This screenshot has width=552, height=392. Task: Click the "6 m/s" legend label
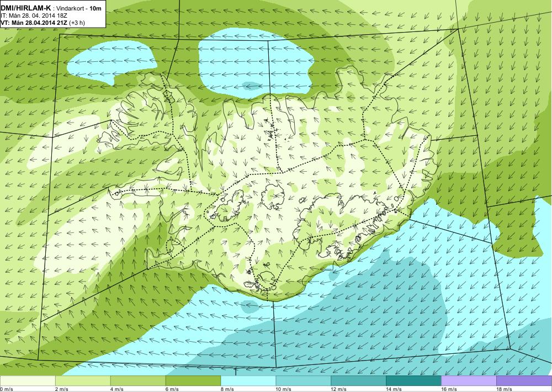172,389
